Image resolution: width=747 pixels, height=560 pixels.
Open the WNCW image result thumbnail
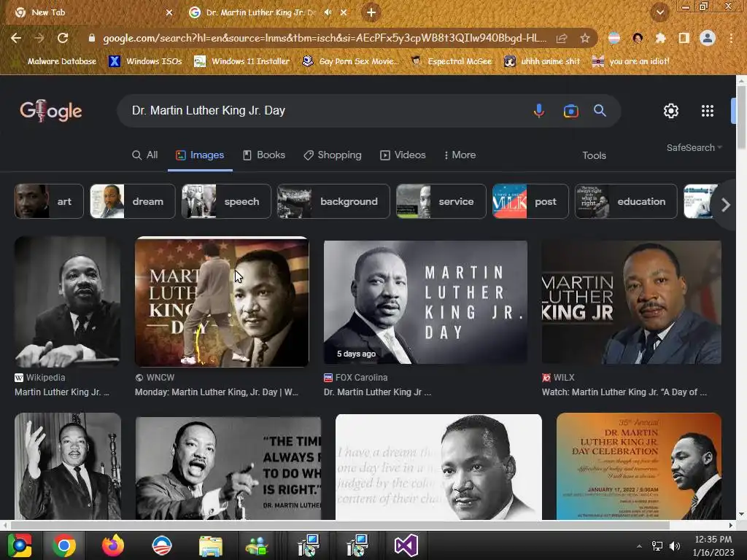(222, 302)
